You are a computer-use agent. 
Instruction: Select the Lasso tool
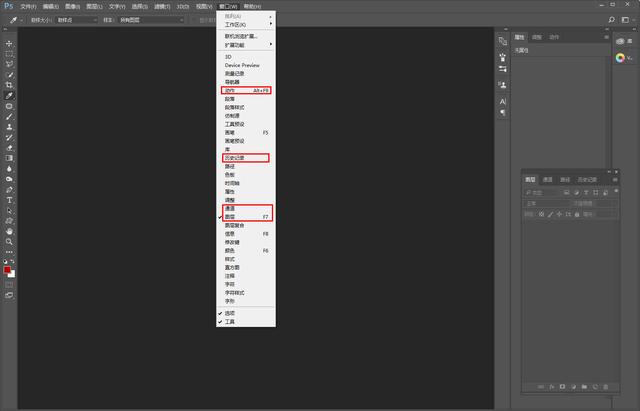[x=9, y=64]
